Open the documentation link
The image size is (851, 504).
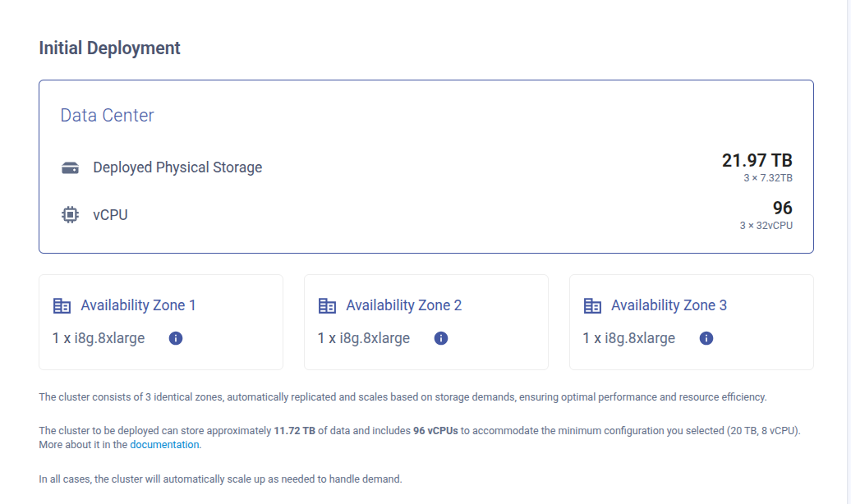(x=164, y=445)
